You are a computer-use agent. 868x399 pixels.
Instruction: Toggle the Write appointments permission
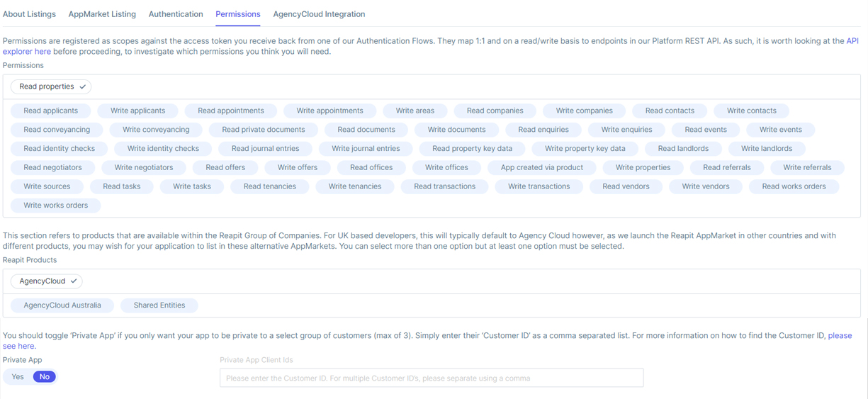coord(329,111)
